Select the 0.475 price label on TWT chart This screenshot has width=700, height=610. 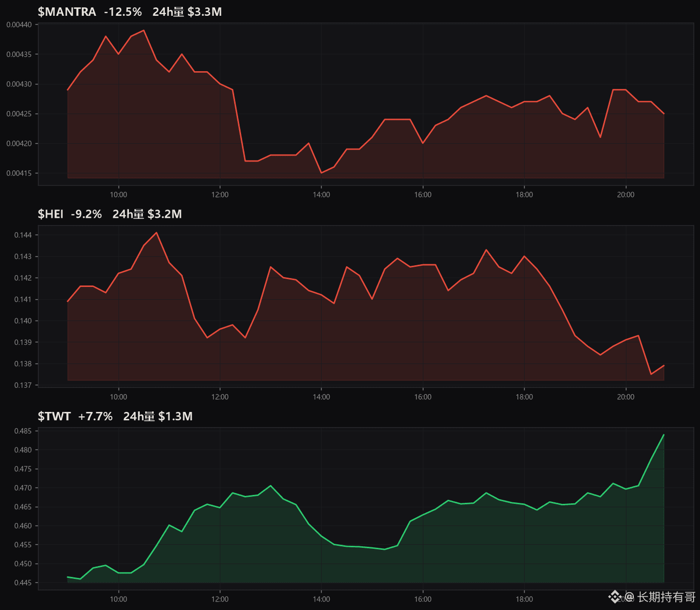23,469
